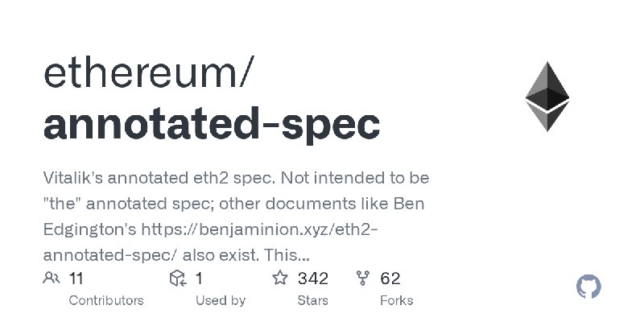The image size is (644, 322).
Task: Click the '342' stars count
Action: tap(312, 279)
